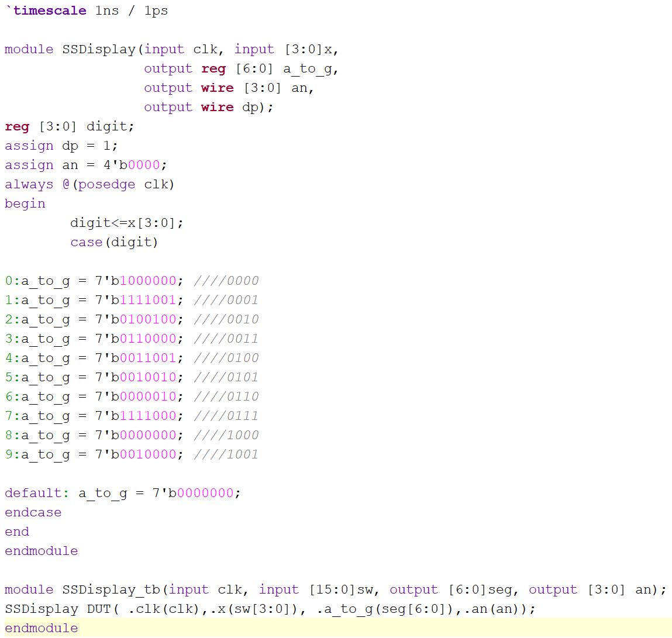Place cursor on the 'begin' keyword
The height and width of the screenshot is (638, 672).
tap(25, 204)
